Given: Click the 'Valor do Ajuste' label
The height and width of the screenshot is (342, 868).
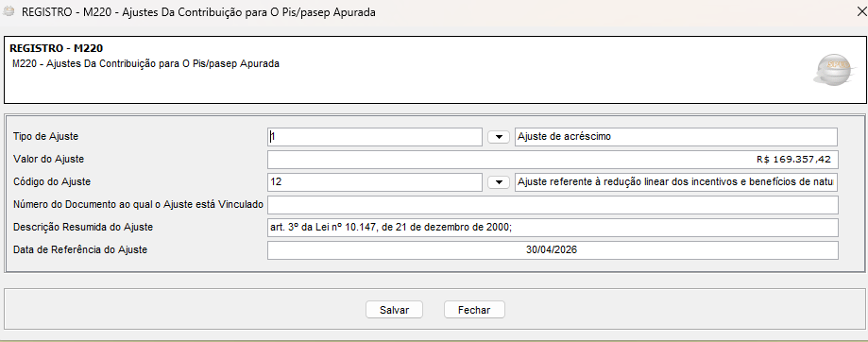Looking at the screenshot, I should [48, 159].
